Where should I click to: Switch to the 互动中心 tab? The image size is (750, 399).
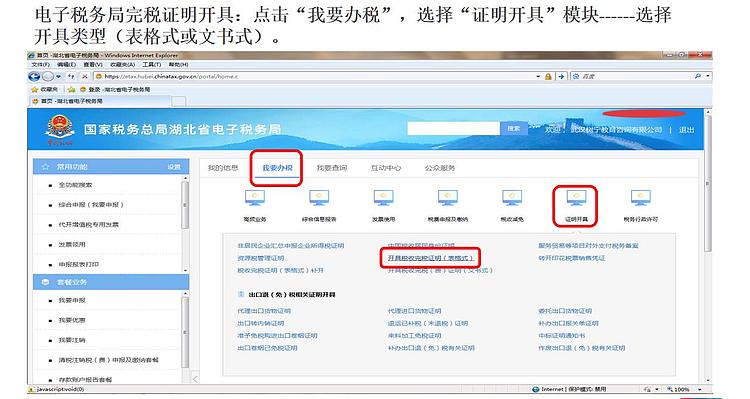click(x=386, y=168)
